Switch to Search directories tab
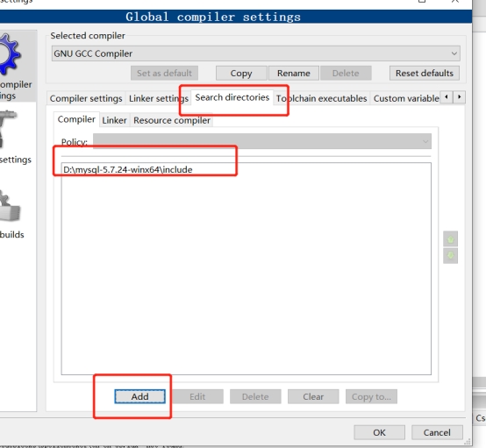This screenshot has height=448, width=486. (232, 97)
